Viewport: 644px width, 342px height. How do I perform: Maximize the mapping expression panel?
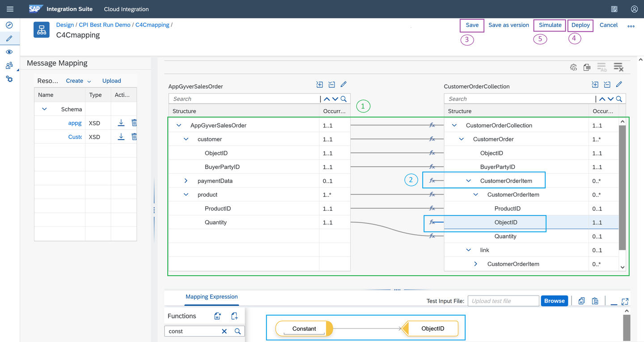[625, 302]
